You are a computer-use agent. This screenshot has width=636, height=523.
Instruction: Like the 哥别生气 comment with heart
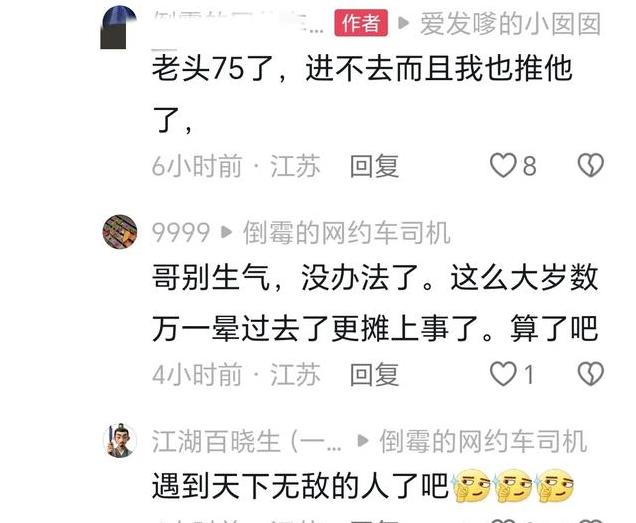503,374
